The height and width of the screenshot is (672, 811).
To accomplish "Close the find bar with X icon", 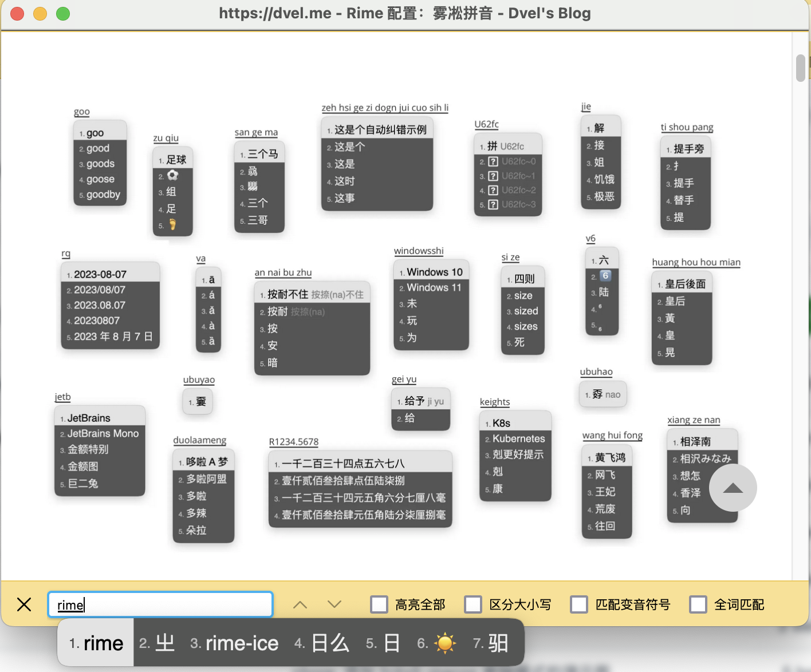I will coord(24,604).
